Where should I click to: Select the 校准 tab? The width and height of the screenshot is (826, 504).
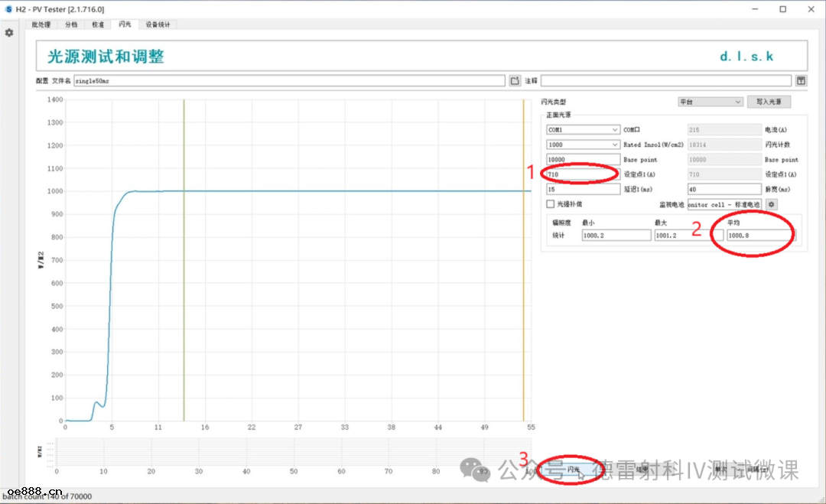tap(98, 24)
